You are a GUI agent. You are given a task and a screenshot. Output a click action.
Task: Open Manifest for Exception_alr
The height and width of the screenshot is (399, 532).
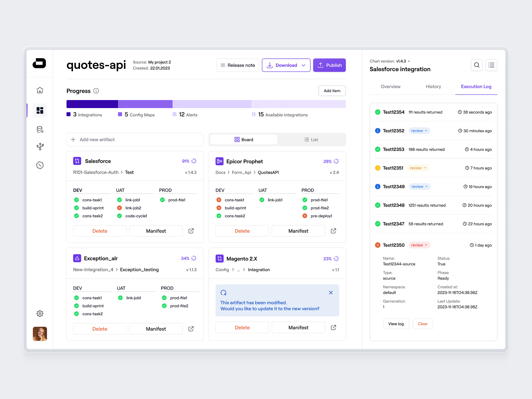click(156, 329)
